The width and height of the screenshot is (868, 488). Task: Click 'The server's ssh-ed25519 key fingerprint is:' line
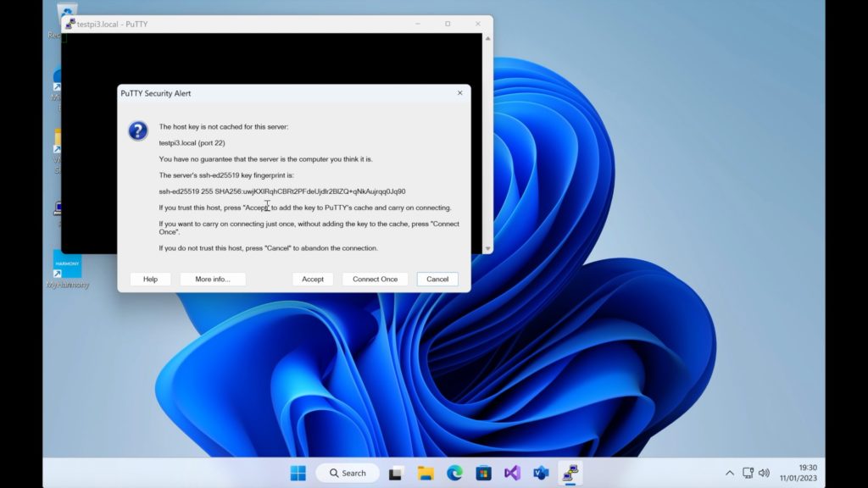(x=226, y=175)
